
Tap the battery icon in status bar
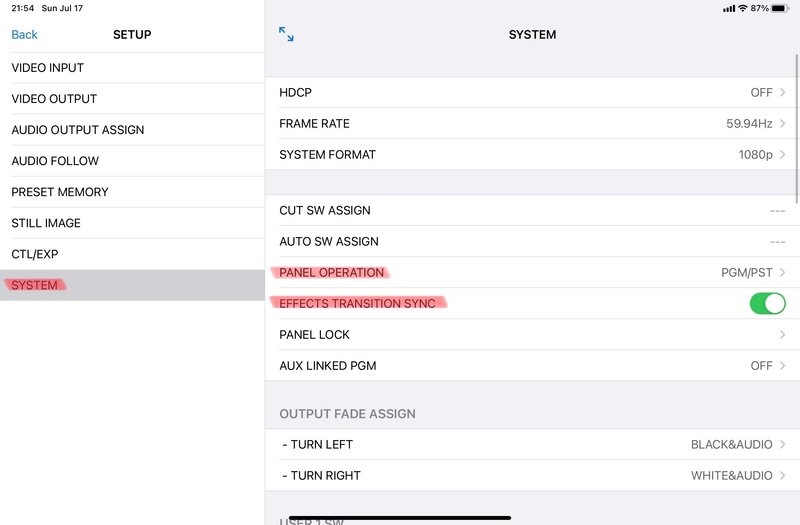point(780,8)
